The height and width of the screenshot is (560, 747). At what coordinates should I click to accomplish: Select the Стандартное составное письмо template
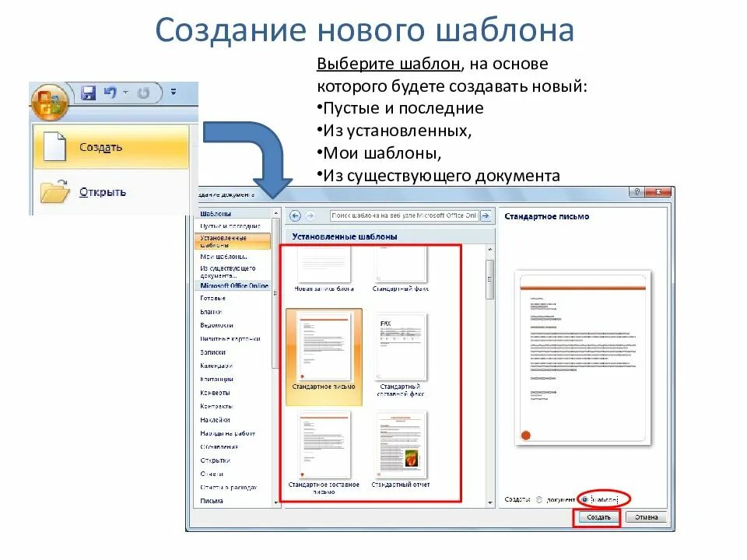point(324,453)
